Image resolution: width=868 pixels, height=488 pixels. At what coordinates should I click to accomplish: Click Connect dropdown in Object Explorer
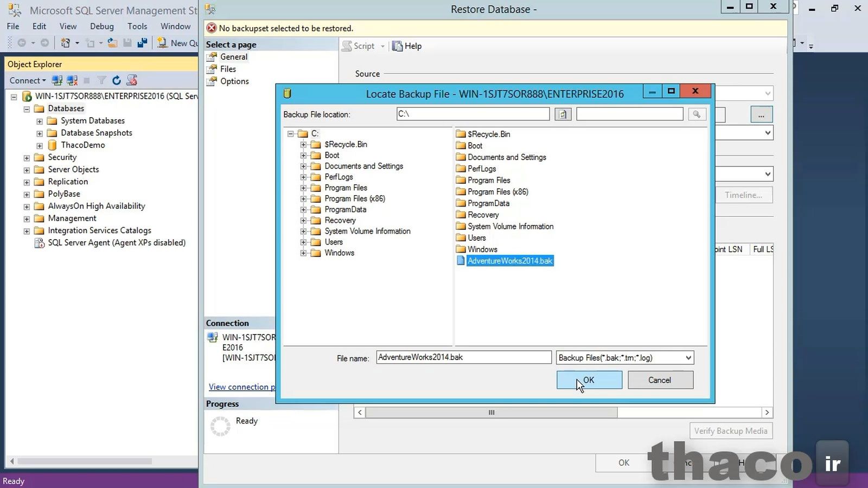click(x=28, y=80)
